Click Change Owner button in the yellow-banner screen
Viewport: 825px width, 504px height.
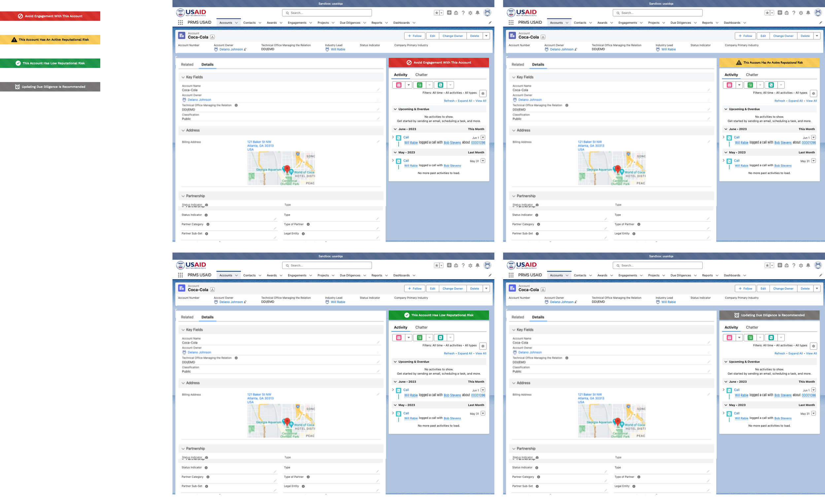coord(783,36)
